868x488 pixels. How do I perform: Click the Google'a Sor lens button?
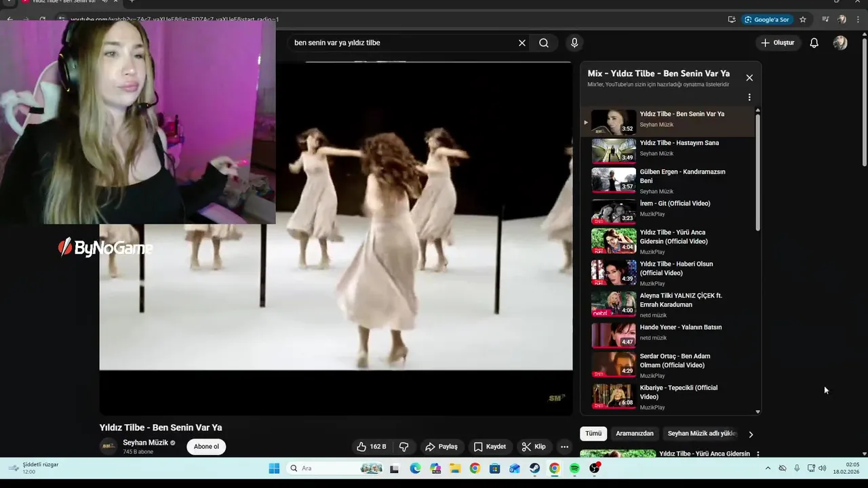click(x=767, y=20)
